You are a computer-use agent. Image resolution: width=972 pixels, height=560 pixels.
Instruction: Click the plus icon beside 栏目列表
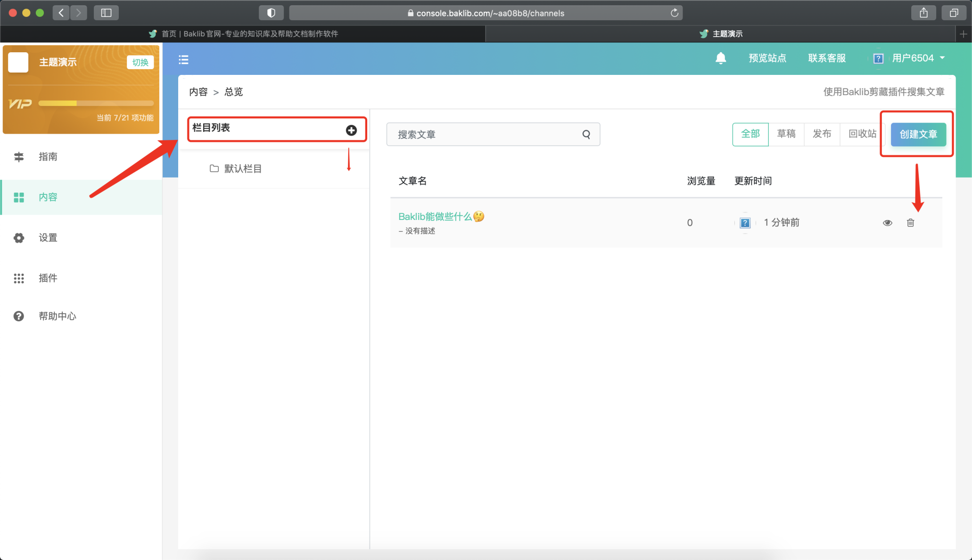351,130
